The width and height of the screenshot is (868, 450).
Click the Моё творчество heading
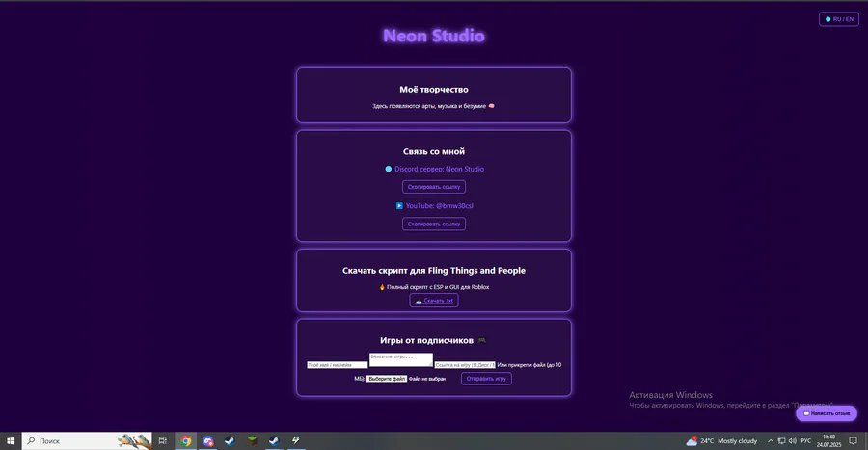(x=433, y=90)
